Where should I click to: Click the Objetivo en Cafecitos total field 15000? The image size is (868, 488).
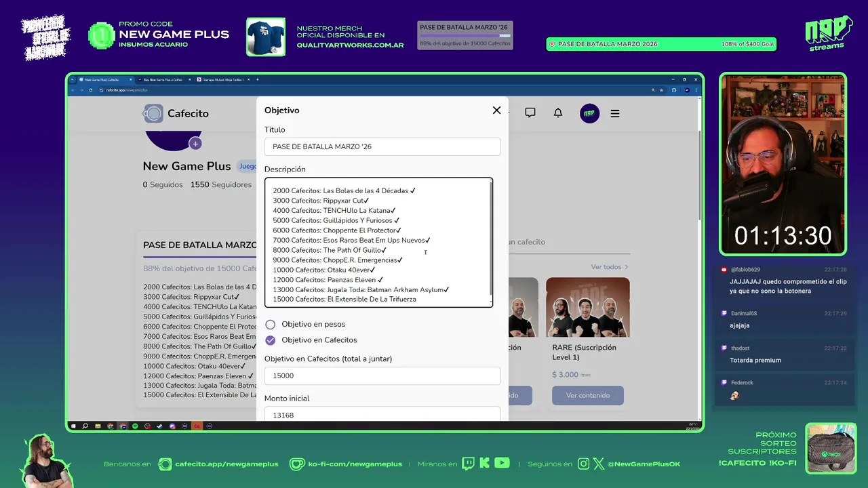[x=382, y=375]
